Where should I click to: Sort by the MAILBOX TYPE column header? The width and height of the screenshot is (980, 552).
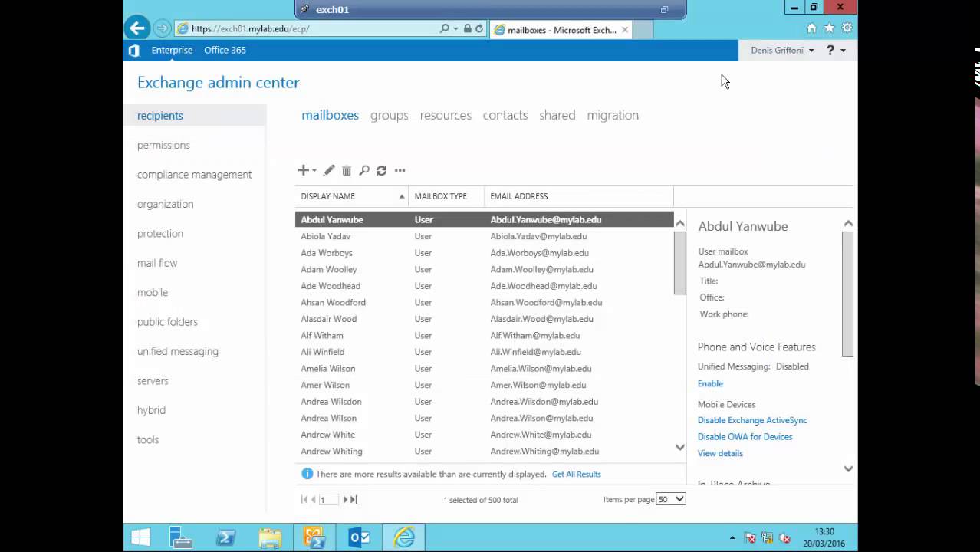tap(446, 196)
